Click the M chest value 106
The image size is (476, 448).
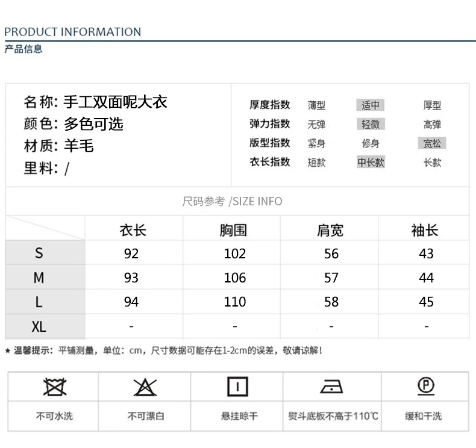point(235,278)
